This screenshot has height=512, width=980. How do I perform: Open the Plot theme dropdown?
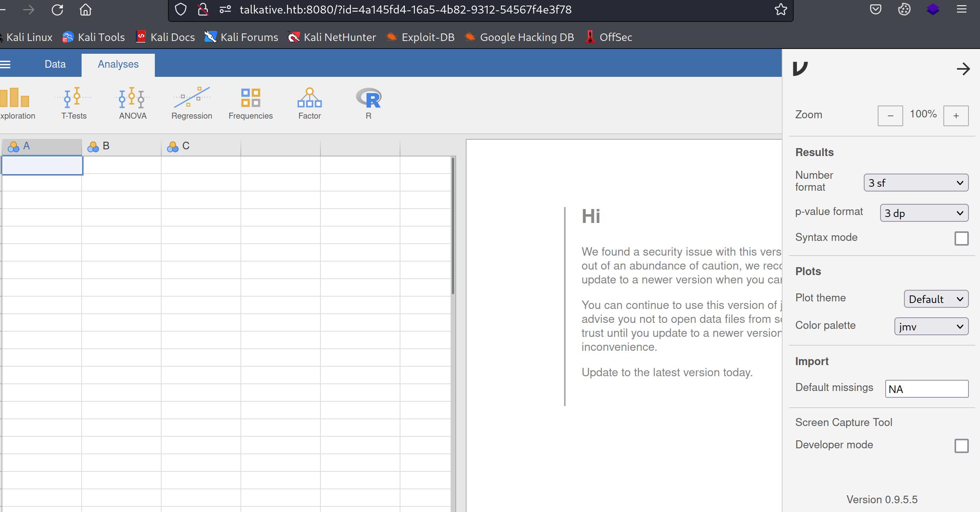pyautogui.click(x=936, y=299)
